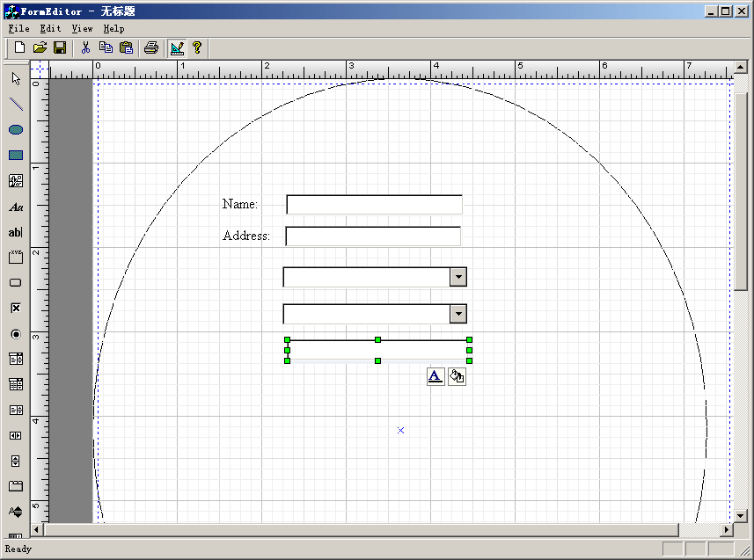Click the font 'A' button below selection

pyautogui.click(x=436, y=376)
